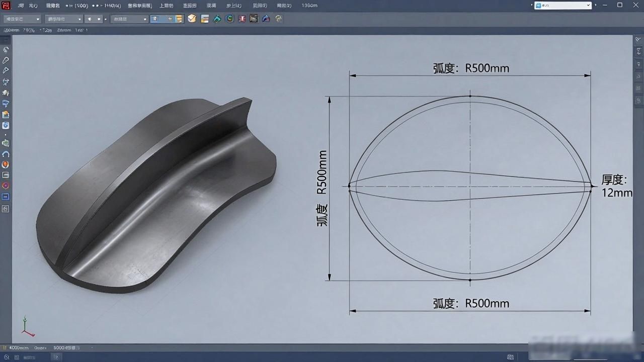
Task: Click the topmost icon in the right-side strip
Action: (x=638, y=39)
